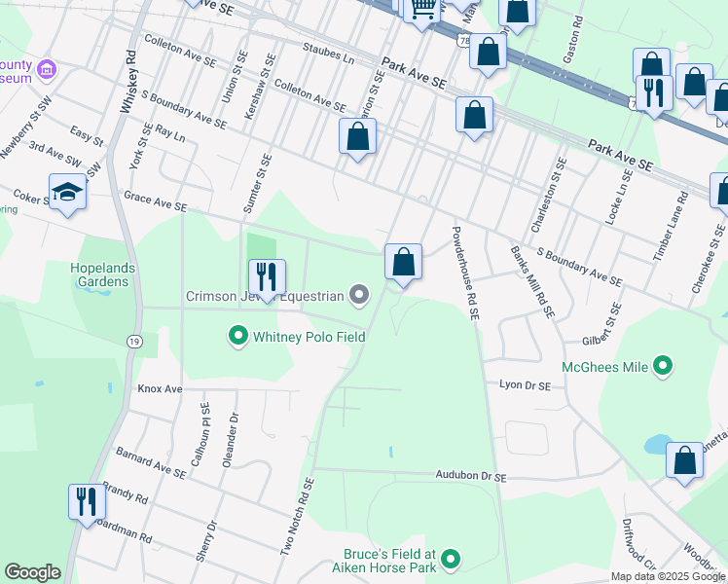Click shopping bag marker near Marion St SE
This screenshot has height=584, width=728.
(358, 136)
